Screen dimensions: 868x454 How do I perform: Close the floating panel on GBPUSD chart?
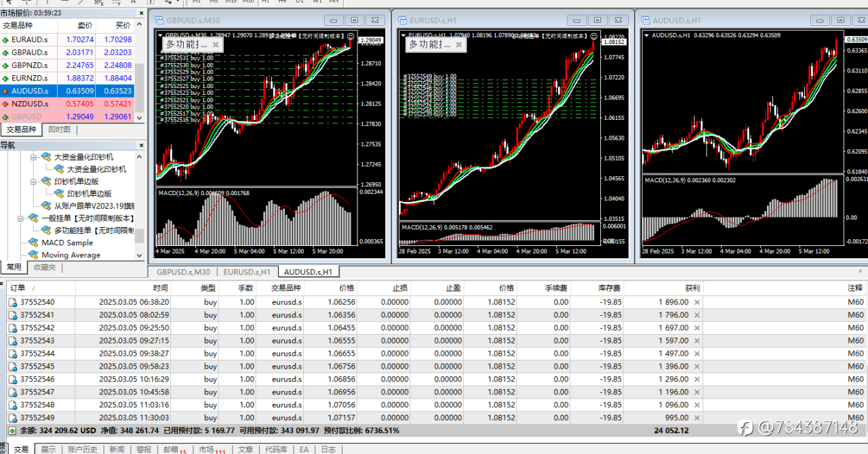pyautogui.click(x=216, y=45)
